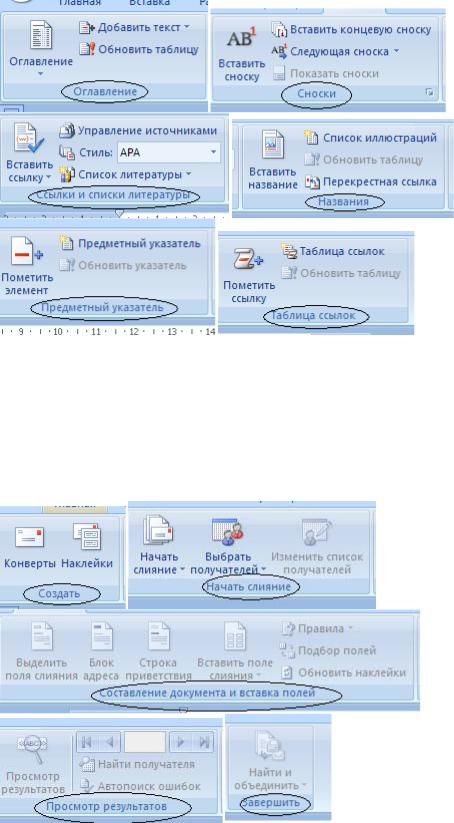The width and height of the screenshot is (454, 823).
Task: Open the Сноски dialog launcher
Action: (430, 93)
